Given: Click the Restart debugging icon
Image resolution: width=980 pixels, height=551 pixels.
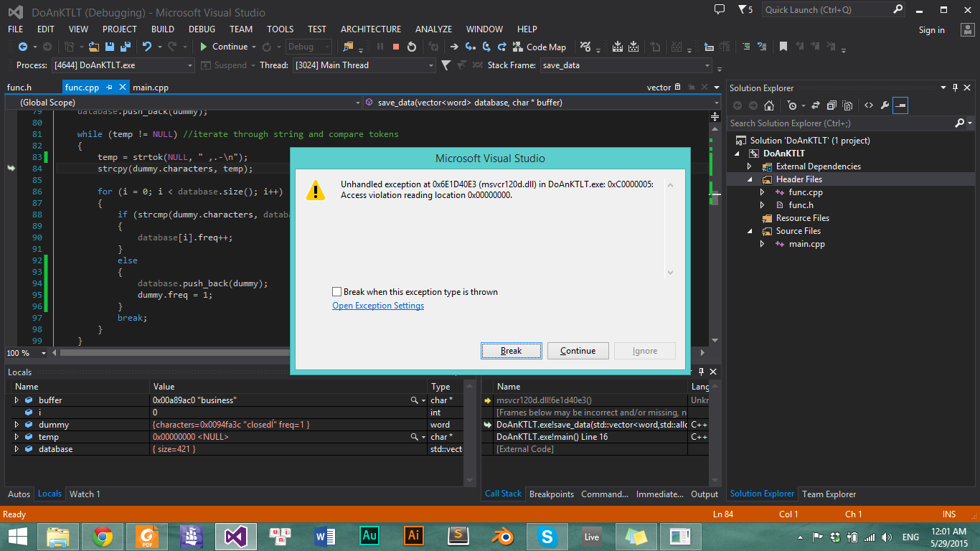Looking at the screenshot, I should [x=412, y=47].
